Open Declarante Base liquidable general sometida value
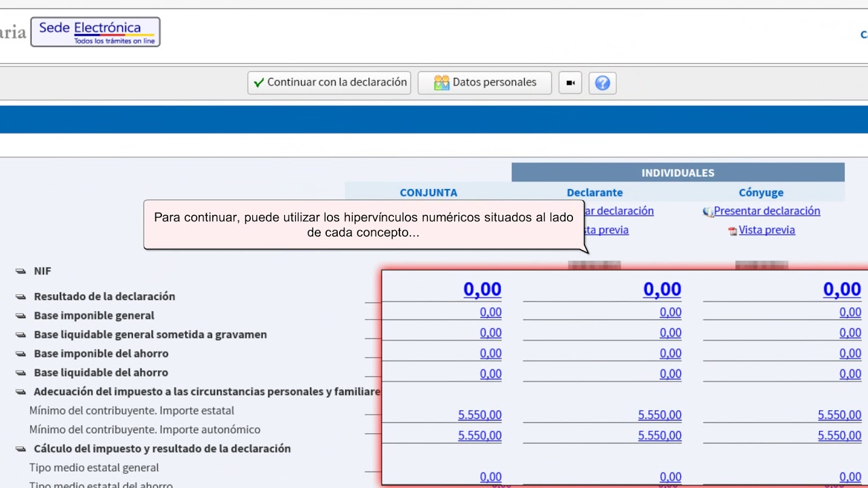This screenshot has width=868, height=488. (671, 333)
